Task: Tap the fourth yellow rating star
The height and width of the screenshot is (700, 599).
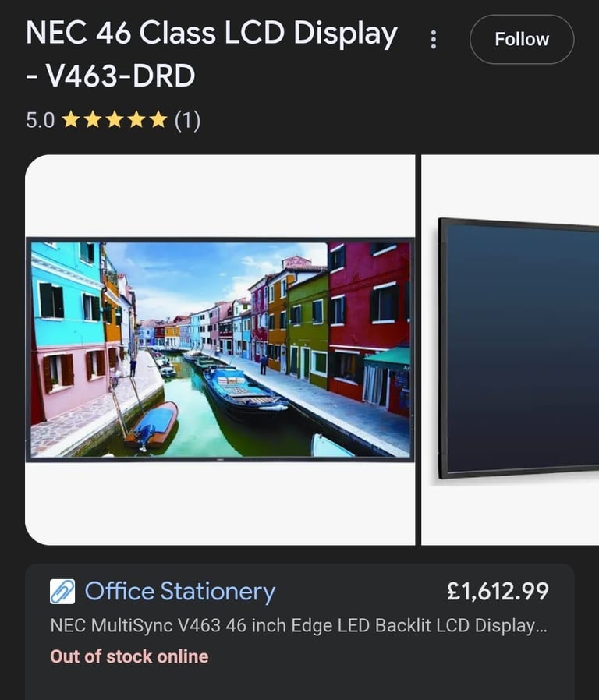Action: (x=136, y=119)
